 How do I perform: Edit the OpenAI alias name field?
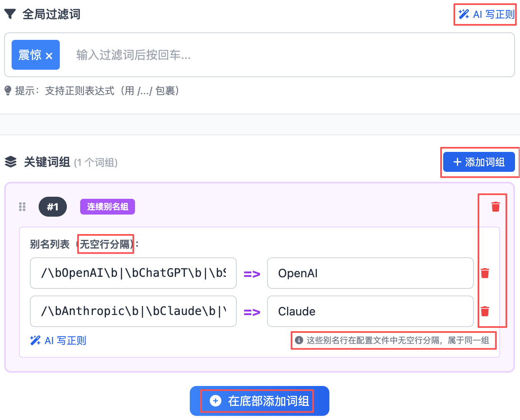(370, 273)
